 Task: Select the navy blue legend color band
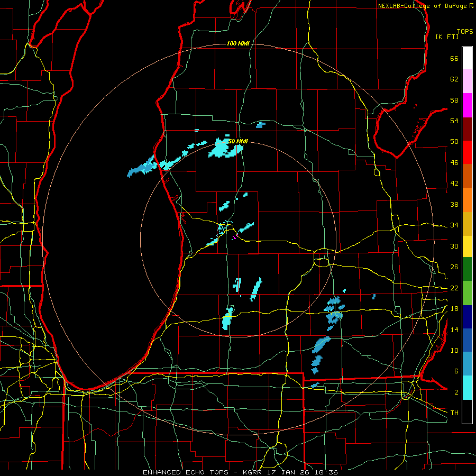click(467, 317)
